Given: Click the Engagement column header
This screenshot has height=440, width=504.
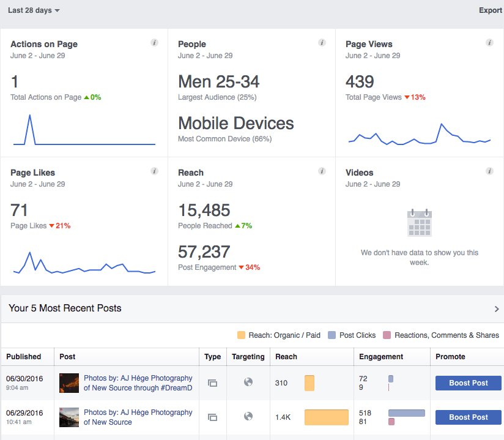Looking at the screenshot, I should click(x=381, y=356).
